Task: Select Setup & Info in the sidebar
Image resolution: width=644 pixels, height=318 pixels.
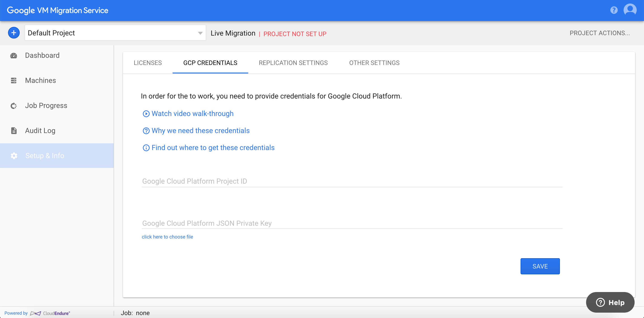Action: click(57, 156)
